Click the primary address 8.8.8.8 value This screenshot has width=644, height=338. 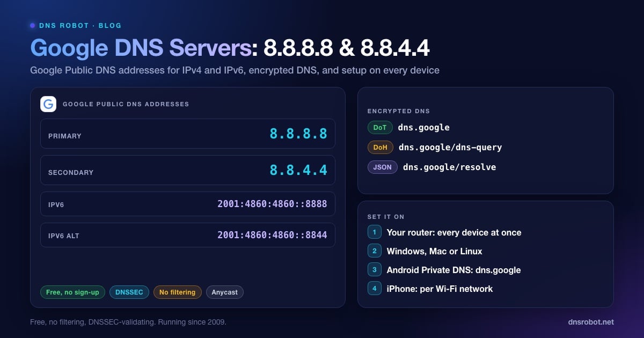[298, 134]
